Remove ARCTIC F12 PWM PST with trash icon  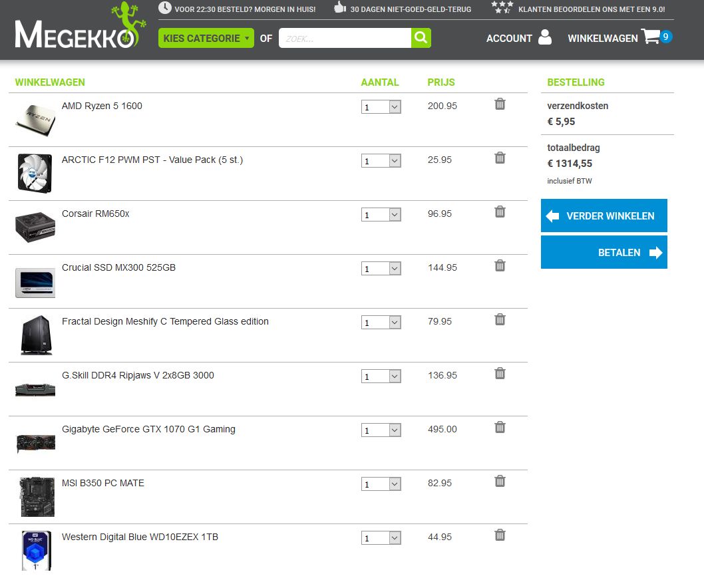coord(500,158)
